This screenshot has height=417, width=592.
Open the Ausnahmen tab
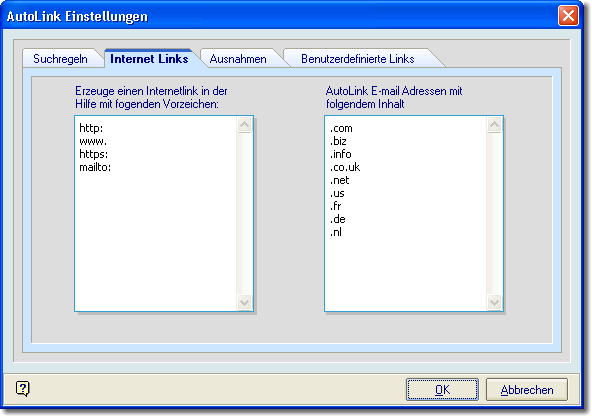point(238,59)
